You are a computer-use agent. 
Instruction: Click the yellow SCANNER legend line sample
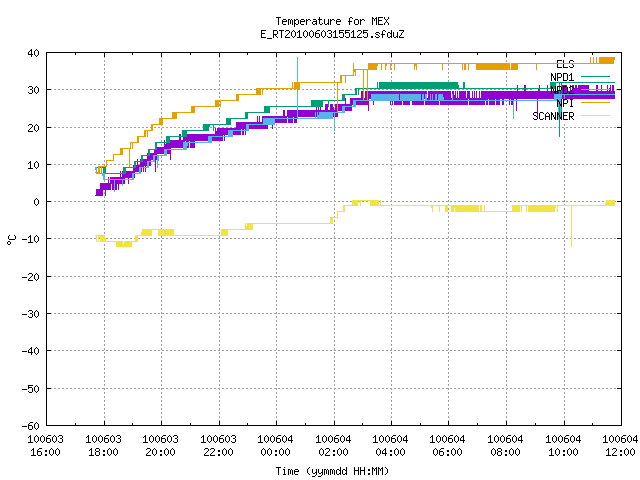595,116
